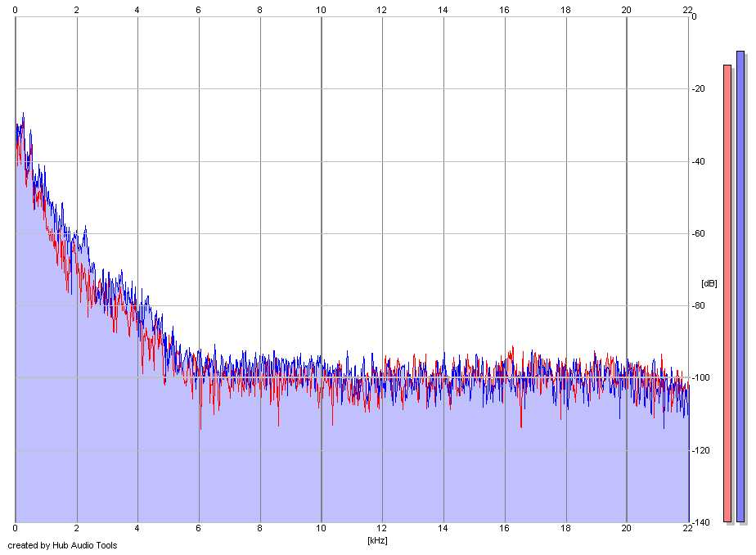Screen dimensions: 756x555
Task: Click the 22 kHz label on the bottom axis
Action: pyautogui.click(x=687, y=528)
